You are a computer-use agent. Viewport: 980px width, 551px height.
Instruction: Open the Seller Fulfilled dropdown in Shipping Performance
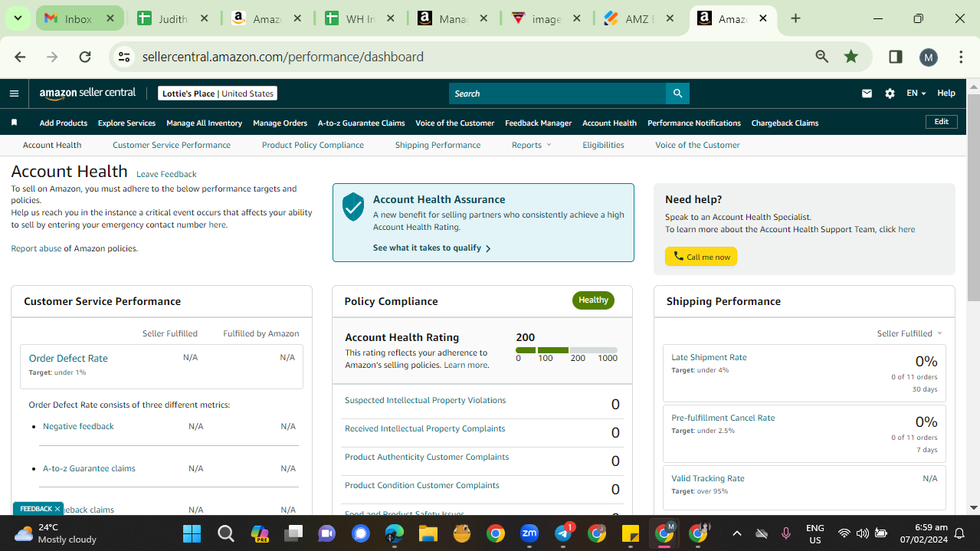[910, 333]
